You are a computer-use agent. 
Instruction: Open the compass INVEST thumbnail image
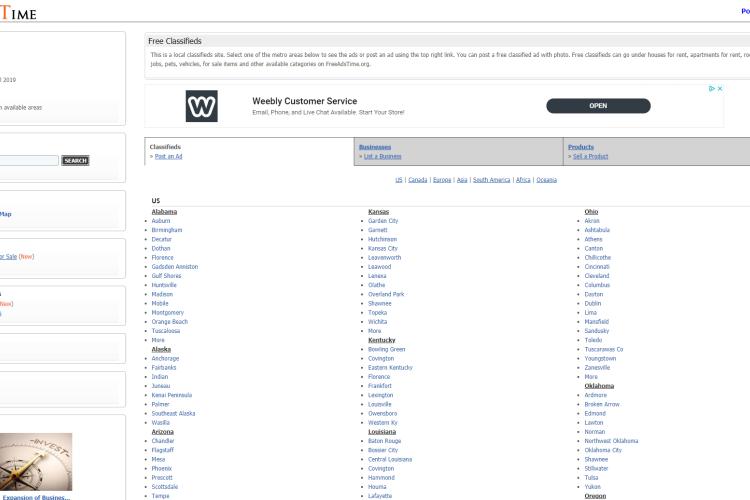tap(36, 462)
